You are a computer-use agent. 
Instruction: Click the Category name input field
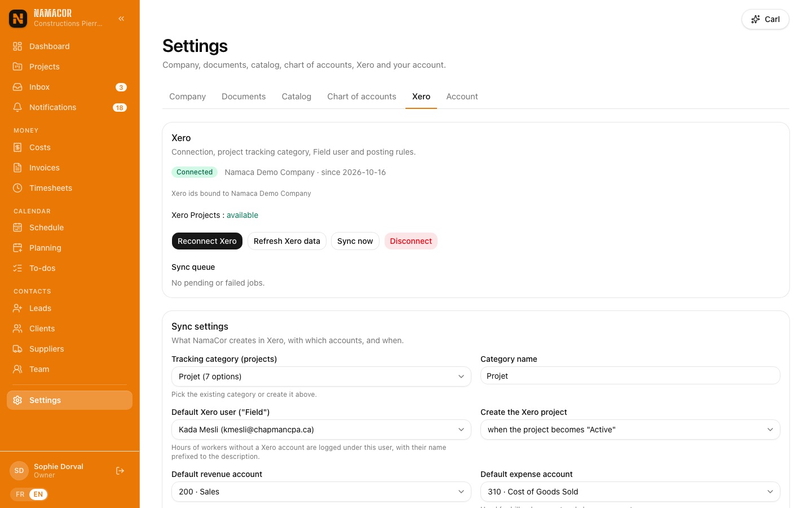[x=630, y=376]
